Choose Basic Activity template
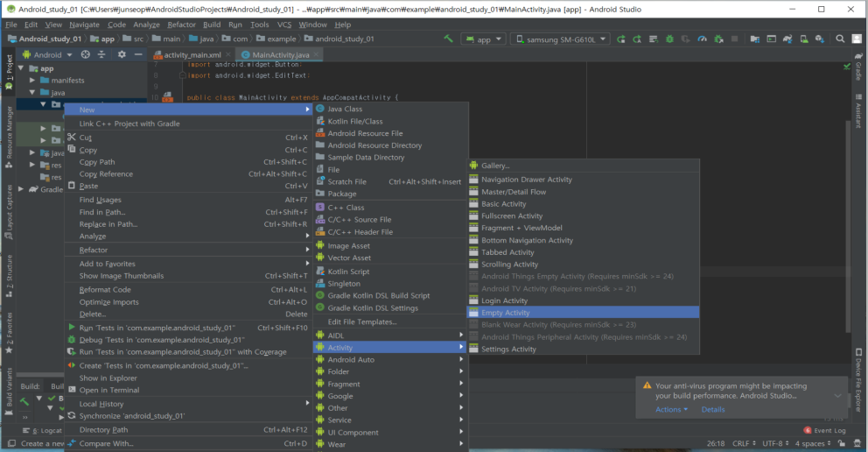This screenshot has width=868, height=452. pos(583,204)
